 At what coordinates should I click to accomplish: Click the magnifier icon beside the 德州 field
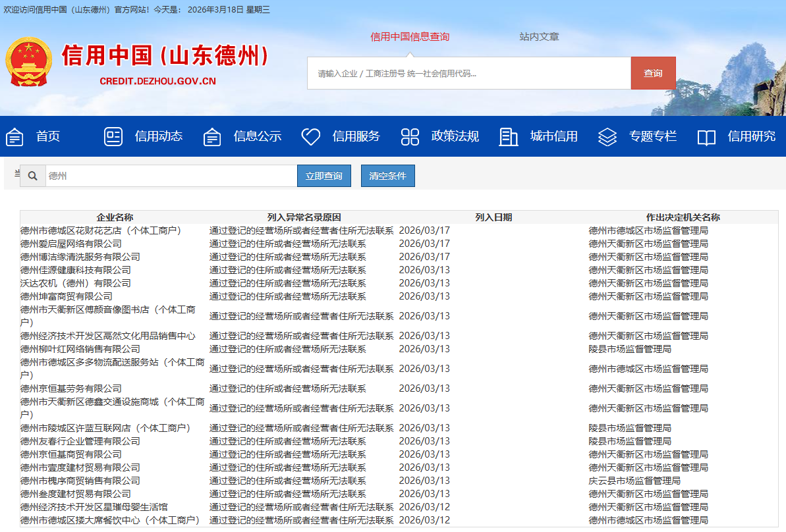[32, 176]
